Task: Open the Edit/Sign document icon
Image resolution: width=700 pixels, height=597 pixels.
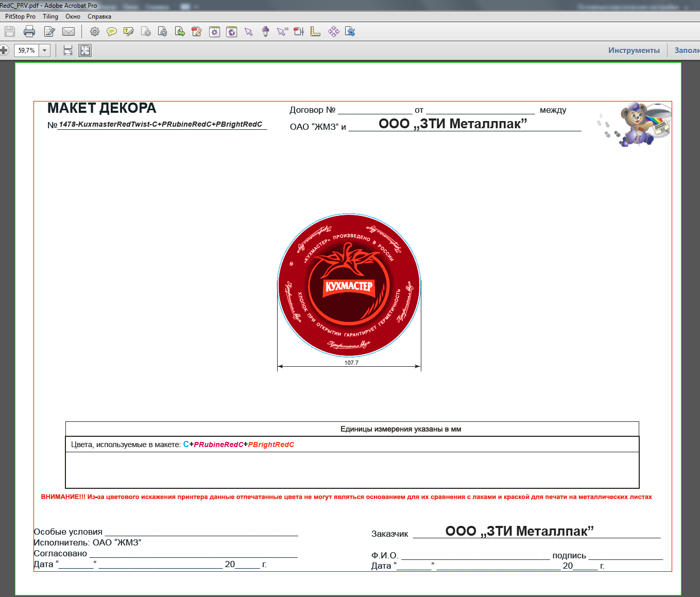Action: 49,32
